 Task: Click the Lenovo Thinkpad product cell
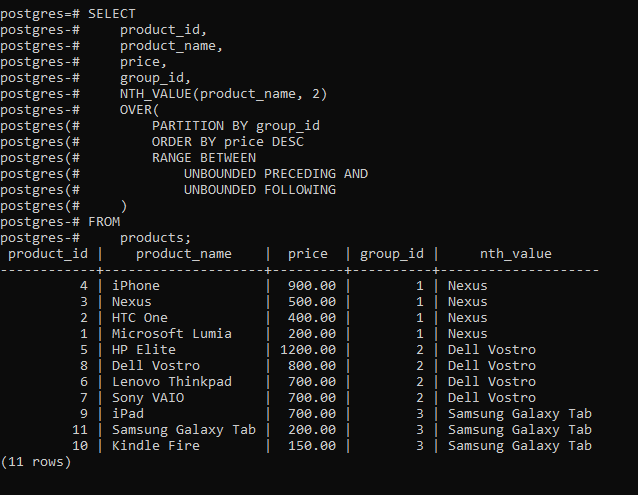(x=172, y=382)
